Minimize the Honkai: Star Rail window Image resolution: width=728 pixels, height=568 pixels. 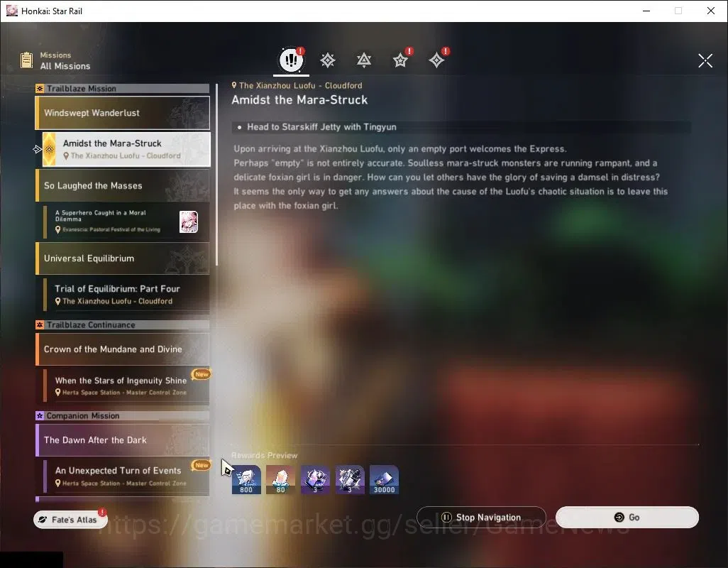[646, 11]
